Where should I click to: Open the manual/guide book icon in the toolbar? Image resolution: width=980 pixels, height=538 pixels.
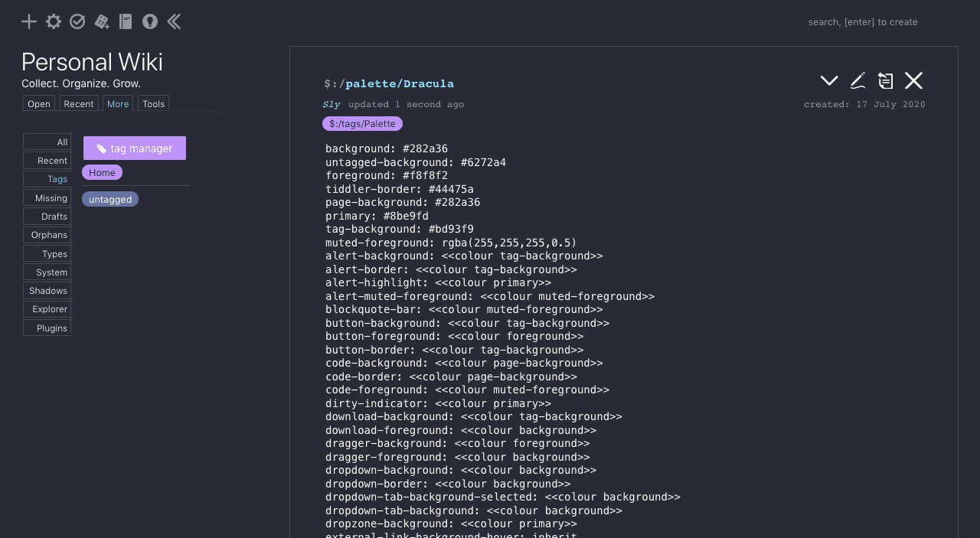125,21
